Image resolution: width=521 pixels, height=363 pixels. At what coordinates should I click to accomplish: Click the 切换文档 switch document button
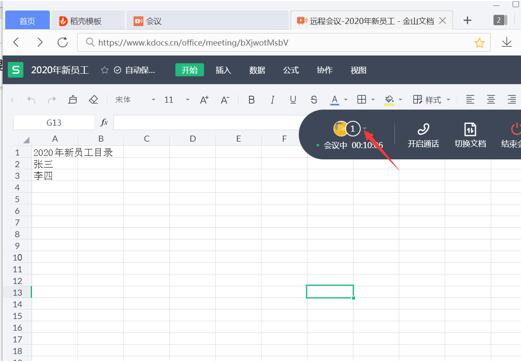click(470, 135)
